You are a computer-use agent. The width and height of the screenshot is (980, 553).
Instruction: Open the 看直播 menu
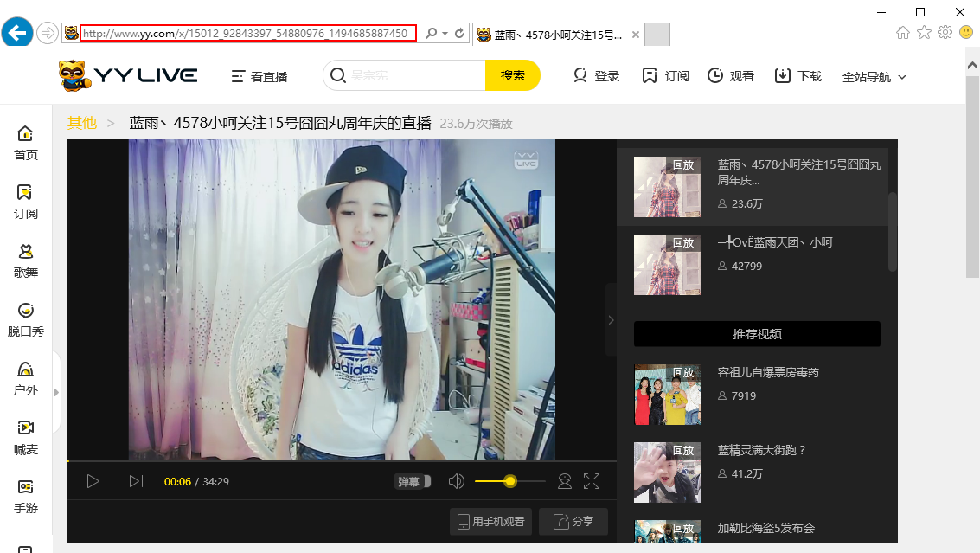click(x=259, y=76)
